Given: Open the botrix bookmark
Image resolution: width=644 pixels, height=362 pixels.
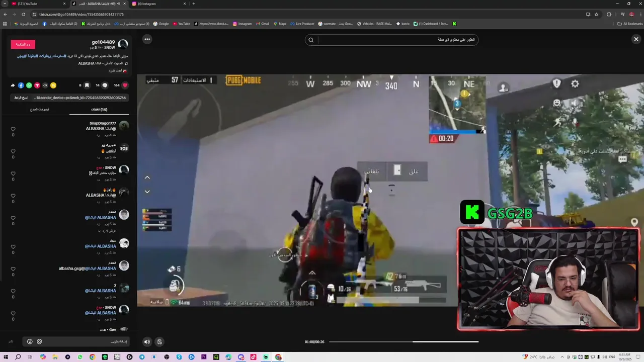Looking at the screenshot, I should pos(403,24).
